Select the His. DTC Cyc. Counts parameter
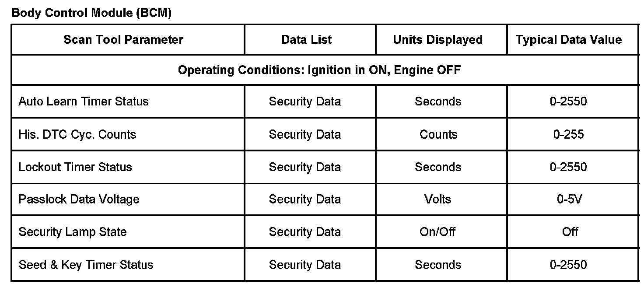This screenshot has height=287, width=644. 77,134
